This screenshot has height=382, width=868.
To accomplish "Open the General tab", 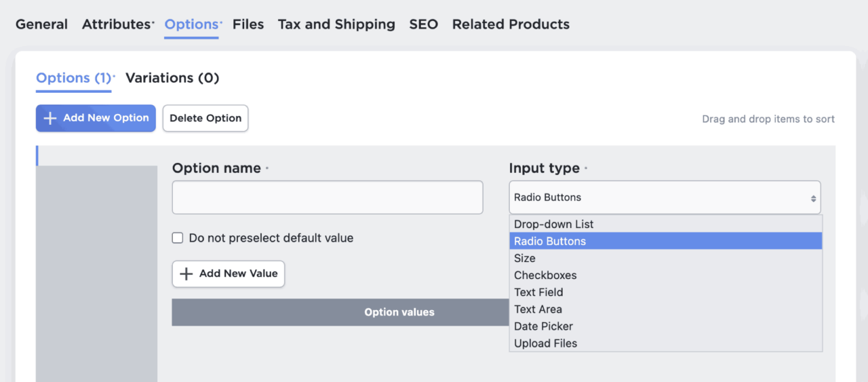I will [x=41, y=24].
